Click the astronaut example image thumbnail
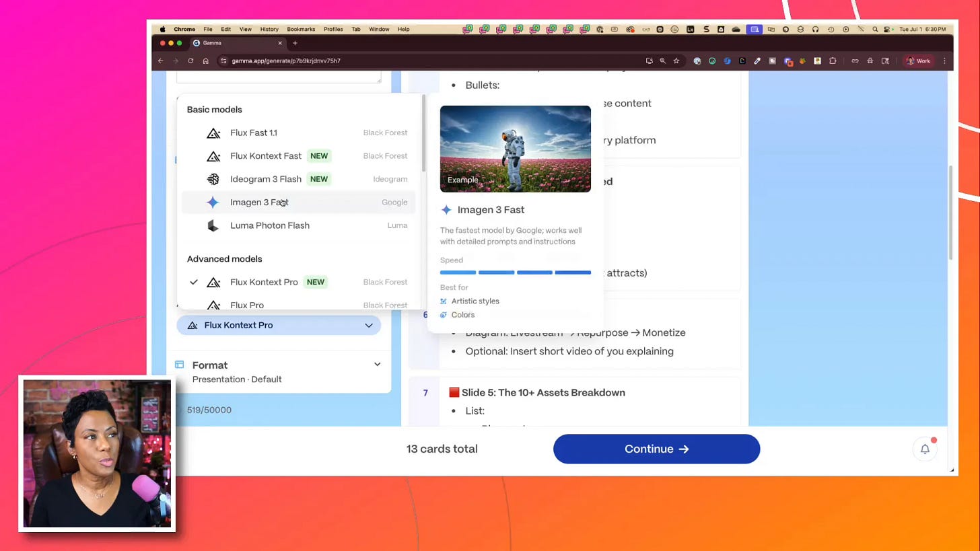The height and width of the screenshot is (551, 980). pyautogui.click(x=516, y=149)
